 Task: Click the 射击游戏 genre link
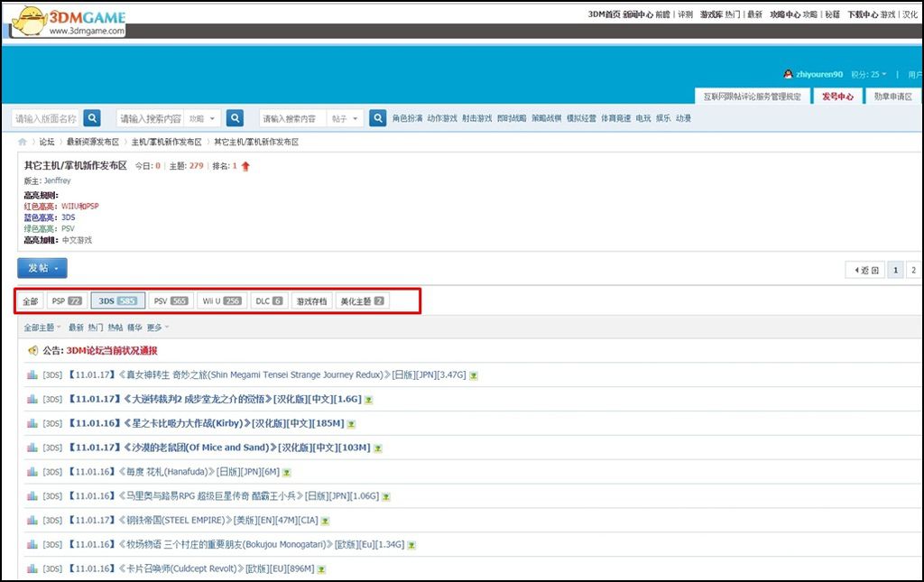pyautogui.click(x=477, y=118)
